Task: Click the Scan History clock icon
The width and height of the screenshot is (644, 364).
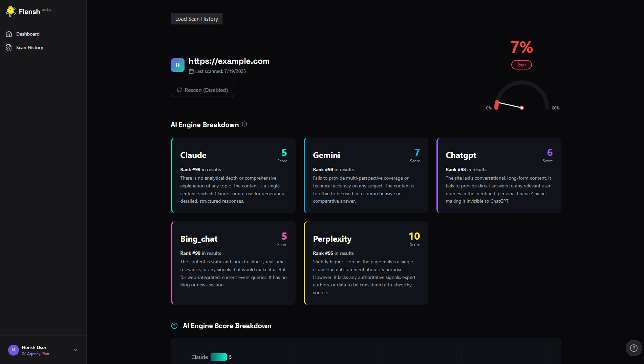Action: click(x=9, y=47)
